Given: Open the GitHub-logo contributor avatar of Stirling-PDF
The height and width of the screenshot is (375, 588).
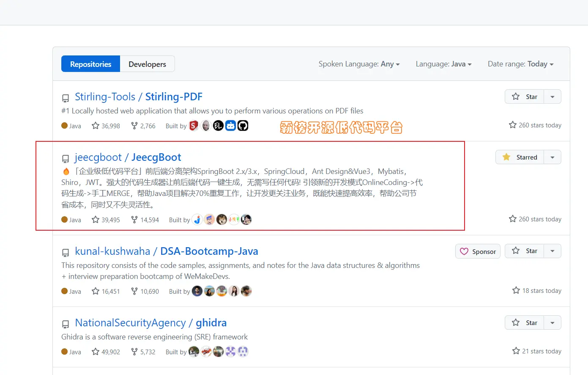Looking at the screenshot, I should [x=243, y=126].
